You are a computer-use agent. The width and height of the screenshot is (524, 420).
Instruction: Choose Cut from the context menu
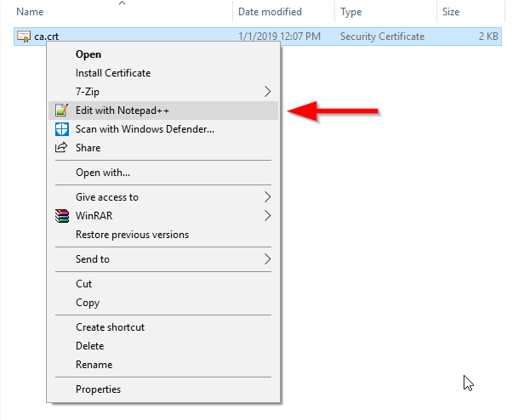pos(163,284)
